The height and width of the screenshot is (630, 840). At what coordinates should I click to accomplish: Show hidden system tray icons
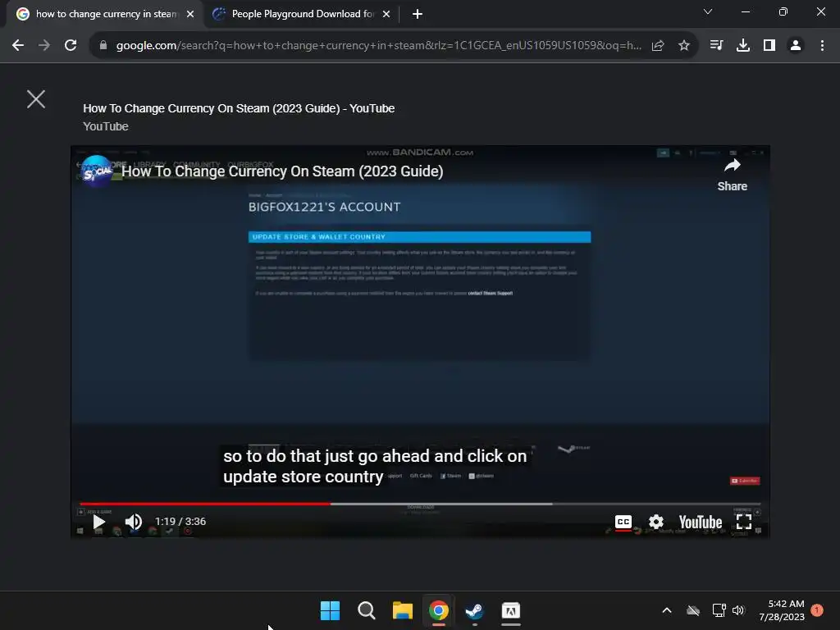pyautogui.click(x=666, y=610)
